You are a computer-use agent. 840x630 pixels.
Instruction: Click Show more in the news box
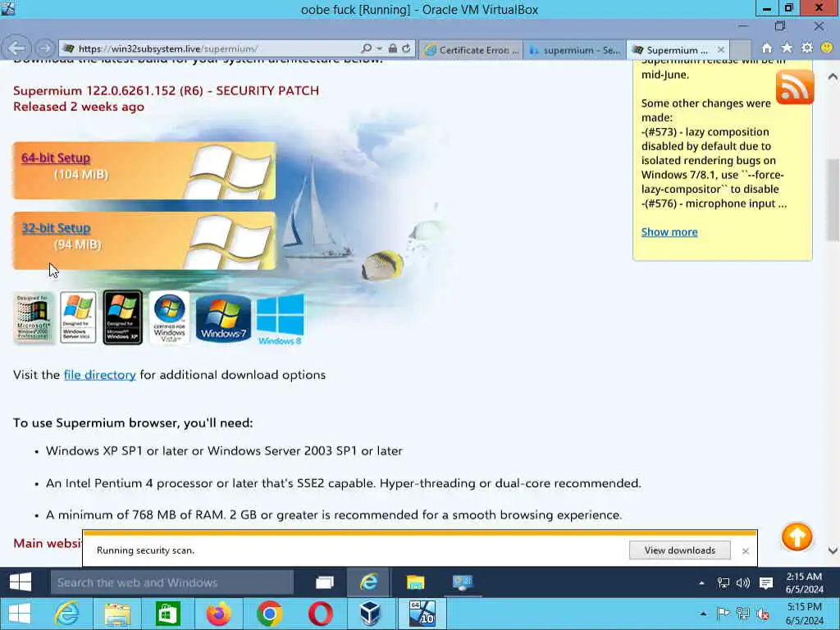(669, 232)
